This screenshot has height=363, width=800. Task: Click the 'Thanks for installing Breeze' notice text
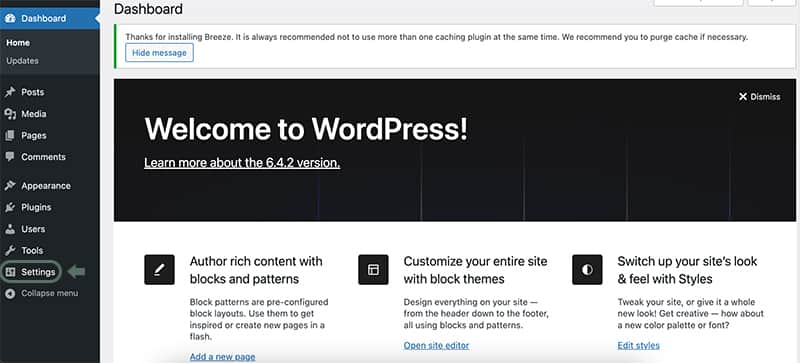437,37
